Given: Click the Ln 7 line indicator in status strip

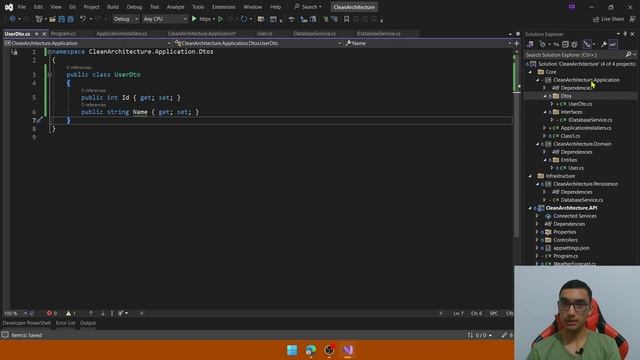Looking at the screenshot, I should [x=458, y=313].
